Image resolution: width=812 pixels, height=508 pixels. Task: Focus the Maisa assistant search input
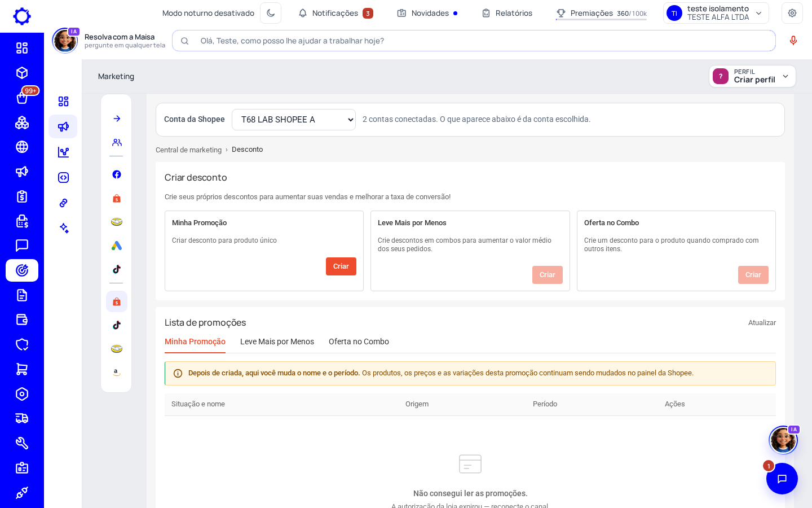click(474, 41)
